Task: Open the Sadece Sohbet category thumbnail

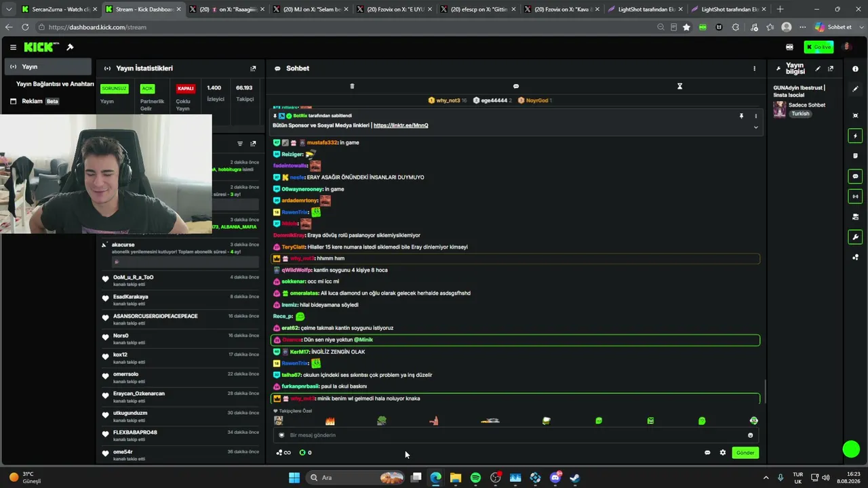Action: (780, 109)
